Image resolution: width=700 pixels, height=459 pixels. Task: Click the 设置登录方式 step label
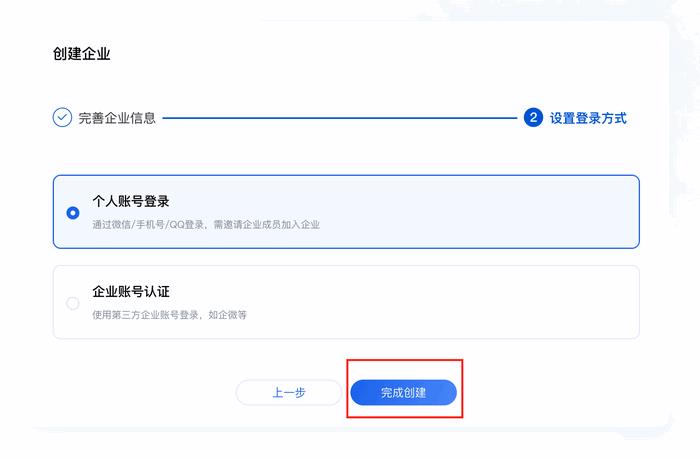click(588, 118)
